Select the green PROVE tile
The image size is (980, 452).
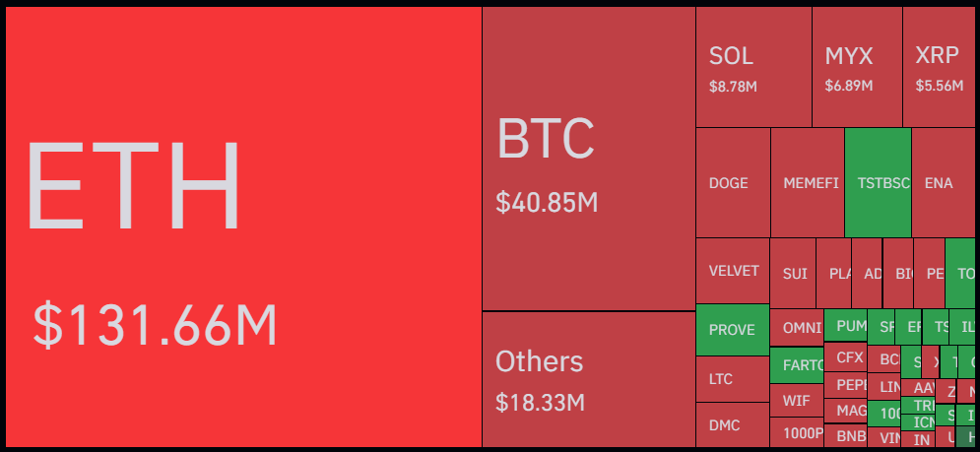click(733, 330)
